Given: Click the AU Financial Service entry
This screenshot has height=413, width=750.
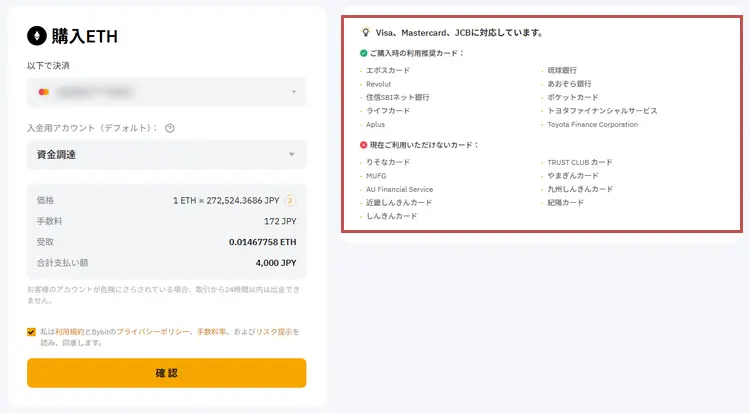Looking at the screenshot, I should click(x=399, y=189).
